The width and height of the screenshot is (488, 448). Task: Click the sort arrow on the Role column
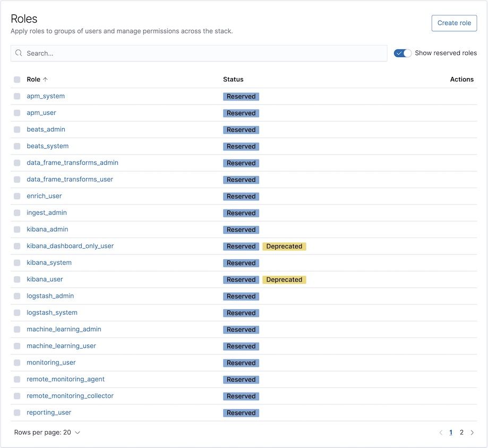[42, 79]
